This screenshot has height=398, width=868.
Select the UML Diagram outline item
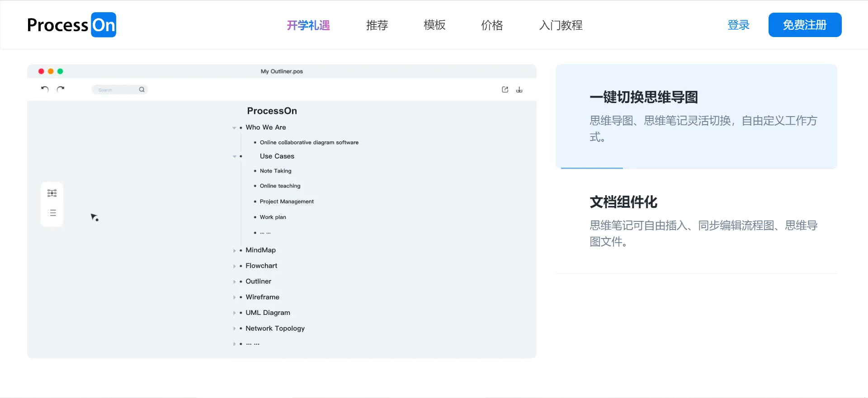point(268,313)
